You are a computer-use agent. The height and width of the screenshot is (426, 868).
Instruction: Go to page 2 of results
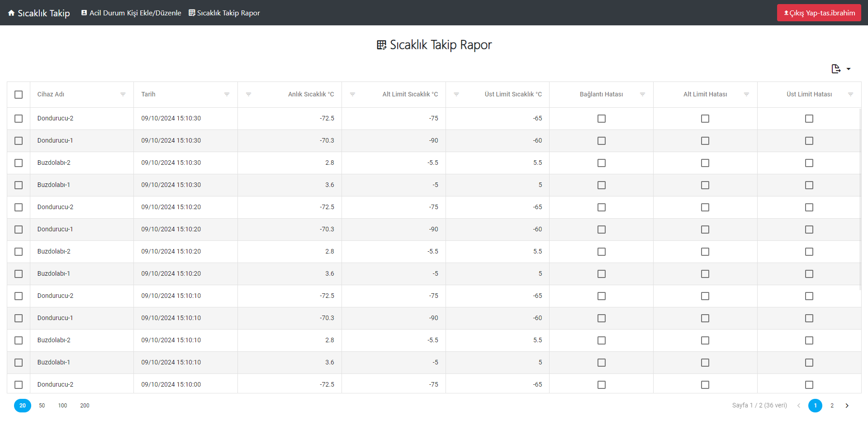point(832,406)
